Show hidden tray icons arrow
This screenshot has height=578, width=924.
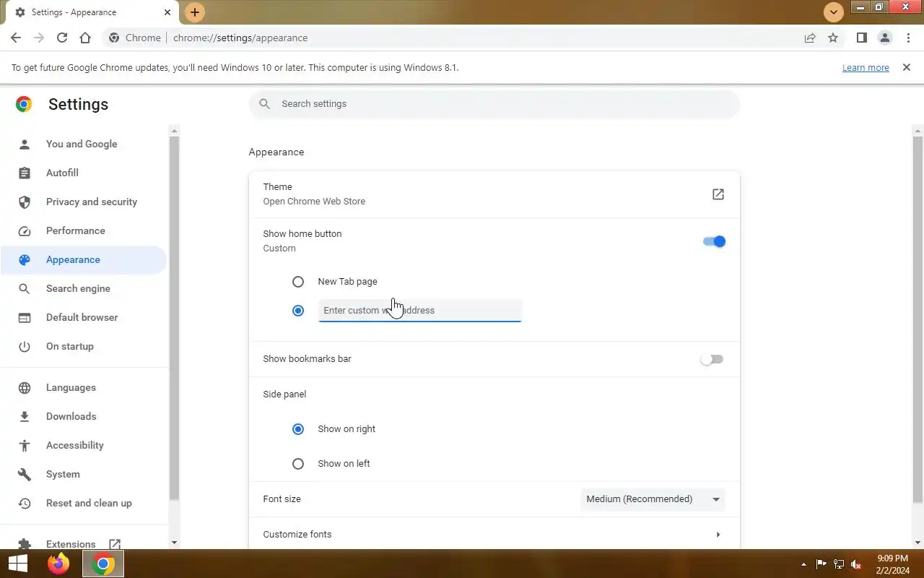[x=803, y=564]
